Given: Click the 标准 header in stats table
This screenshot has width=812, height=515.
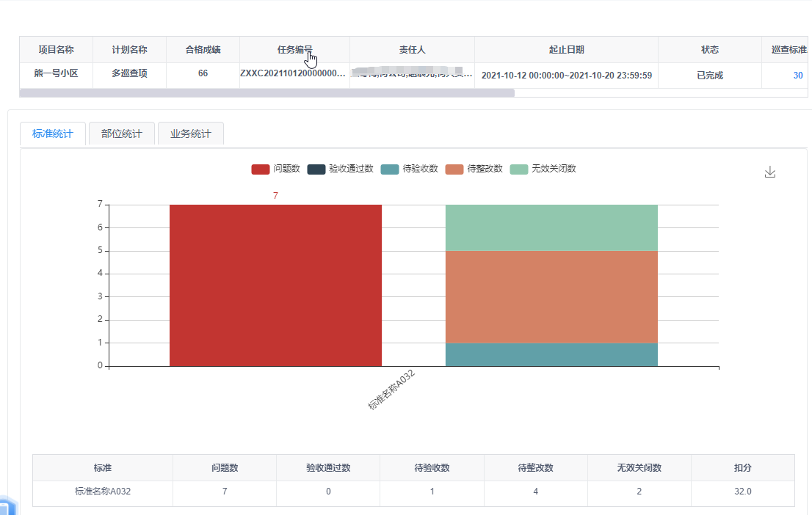Looking at the screenshot, I should [103, 468].
